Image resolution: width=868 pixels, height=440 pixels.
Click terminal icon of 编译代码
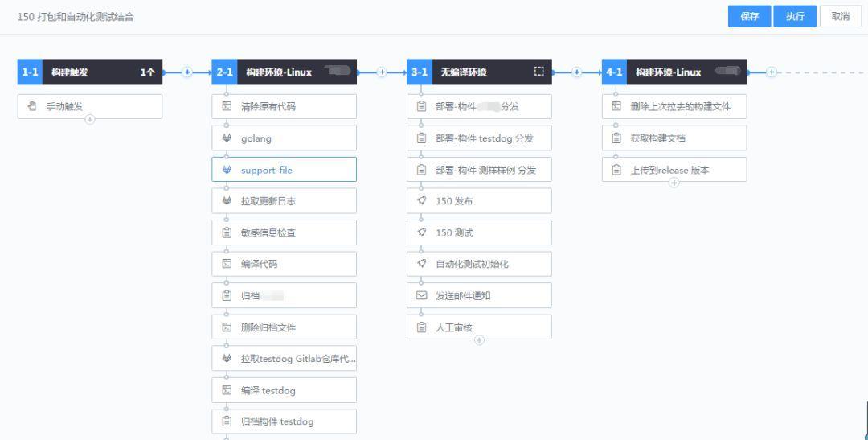point(227,264)
